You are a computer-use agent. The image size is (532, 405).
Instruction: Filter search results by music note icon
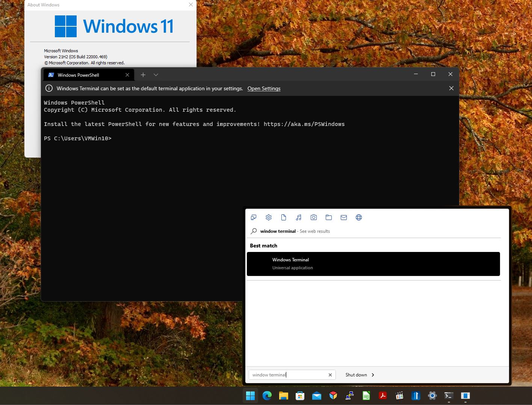coord(299,217)
